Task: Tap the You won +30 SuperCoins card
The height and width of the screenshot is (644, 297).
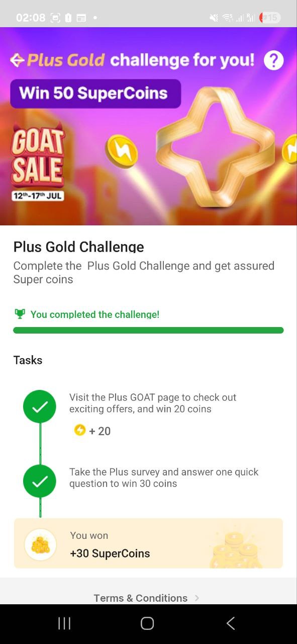Action: coord(148,543)
